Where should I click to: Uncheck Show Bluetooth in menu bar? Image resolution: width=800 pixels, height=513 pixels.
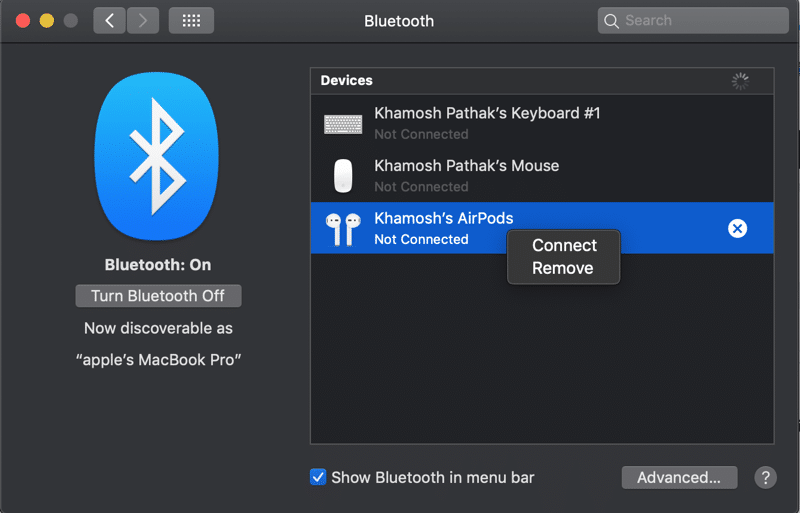318,477
